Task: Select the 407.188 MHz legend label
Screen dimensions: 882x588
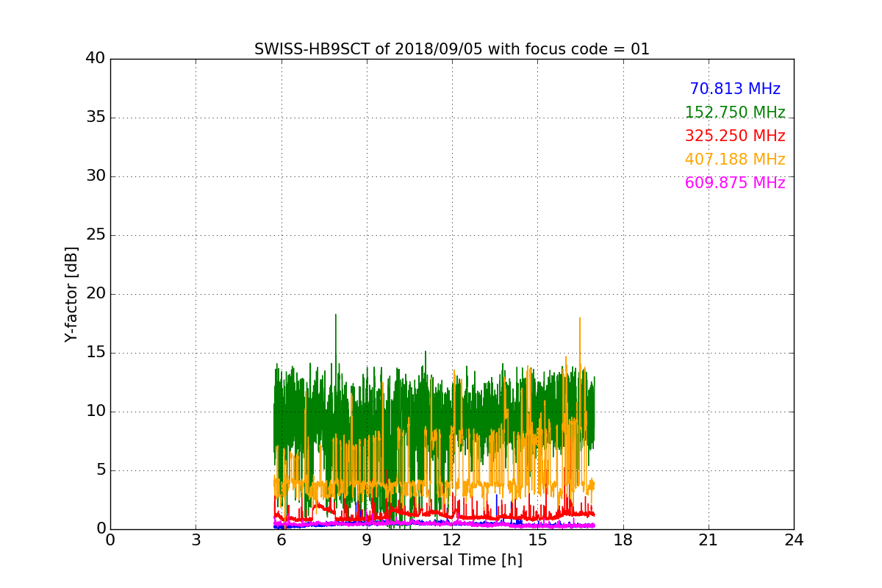Action: (735, 159)
